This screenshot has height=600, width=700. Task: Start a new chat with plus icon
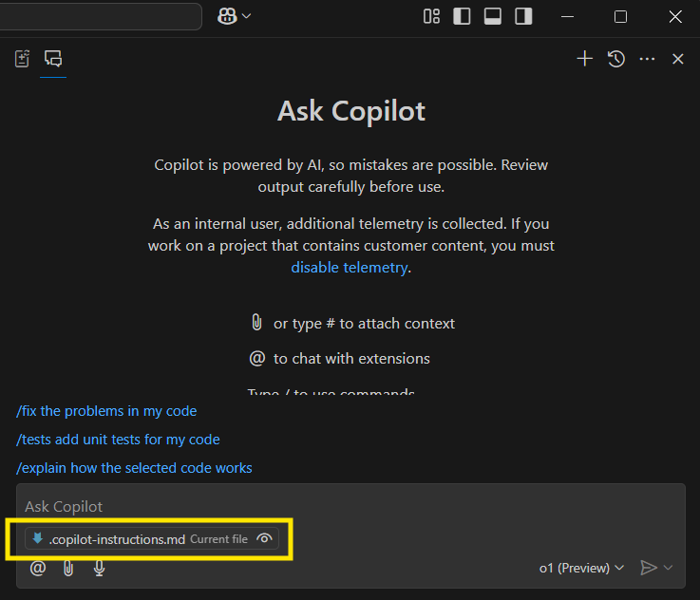click(x=584, y=59)
